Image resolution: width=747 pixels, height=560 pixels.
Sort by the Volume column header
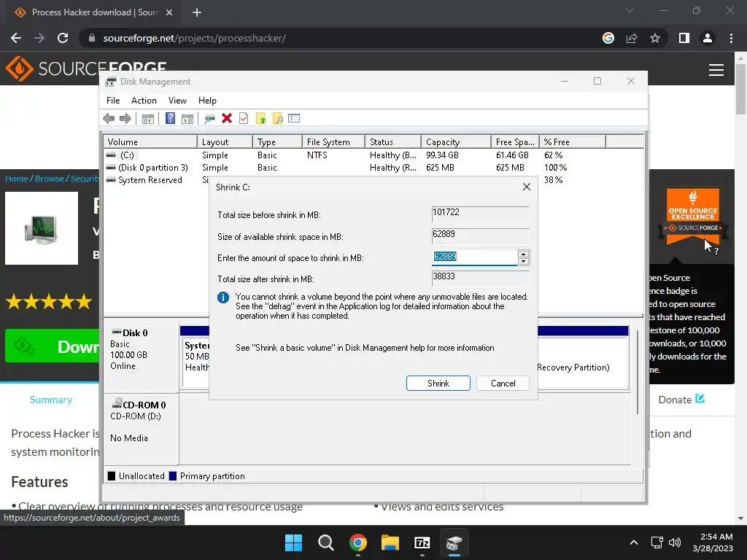click(150, 142)
